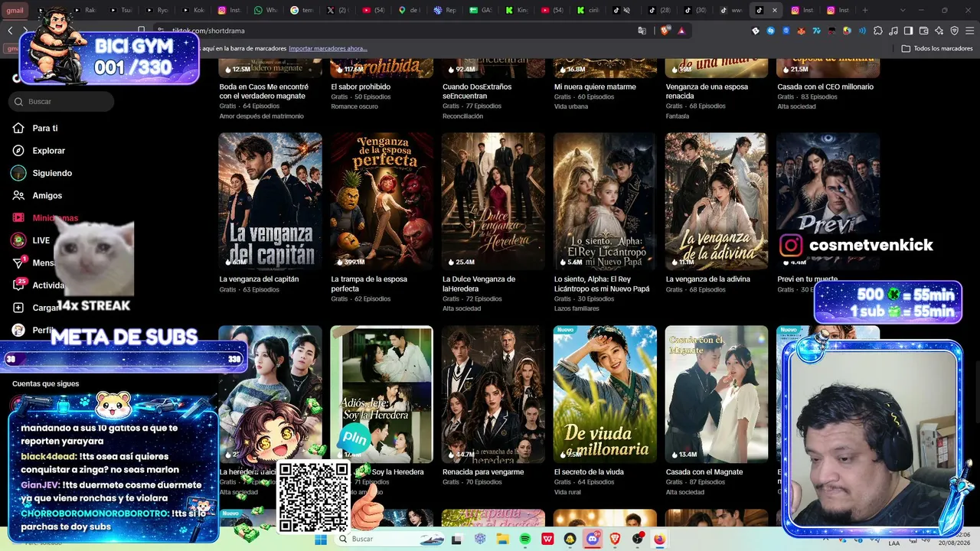980x551 pixels.
Task: Open File Explorer from the taskbar
Action: click(503, 539)
